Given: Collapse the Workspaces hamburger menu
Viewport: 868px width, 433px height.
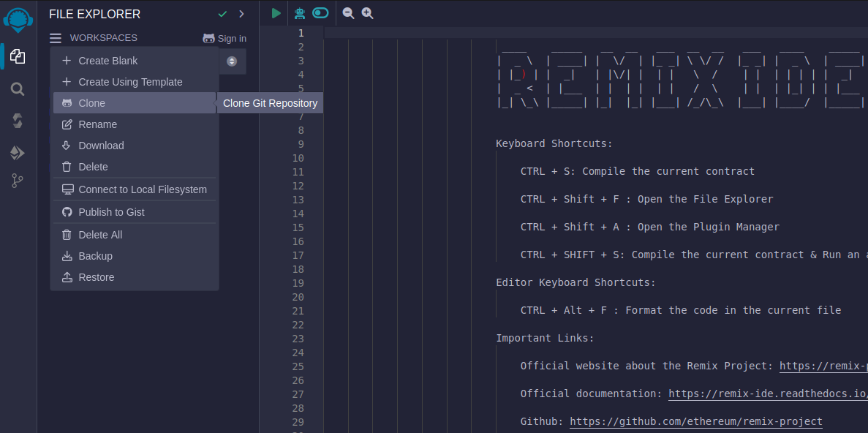Looking at the screenshot, I should click(56, 38).
